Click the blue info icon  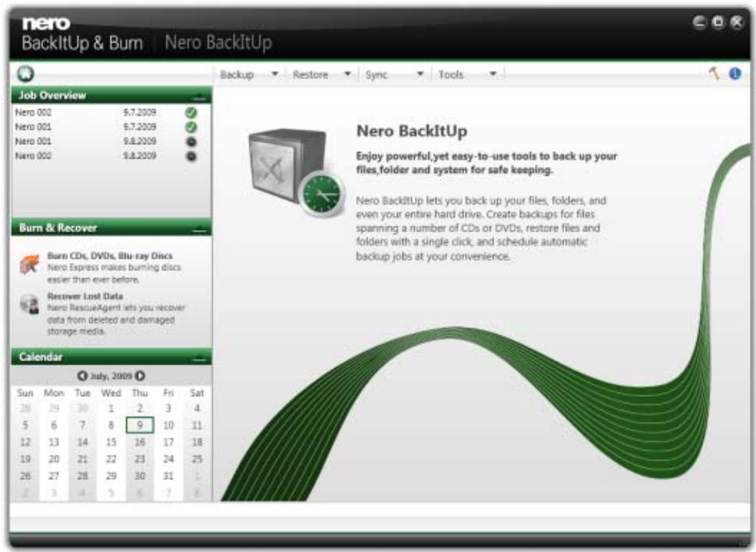pyautogui.click(x=735, y=73)
